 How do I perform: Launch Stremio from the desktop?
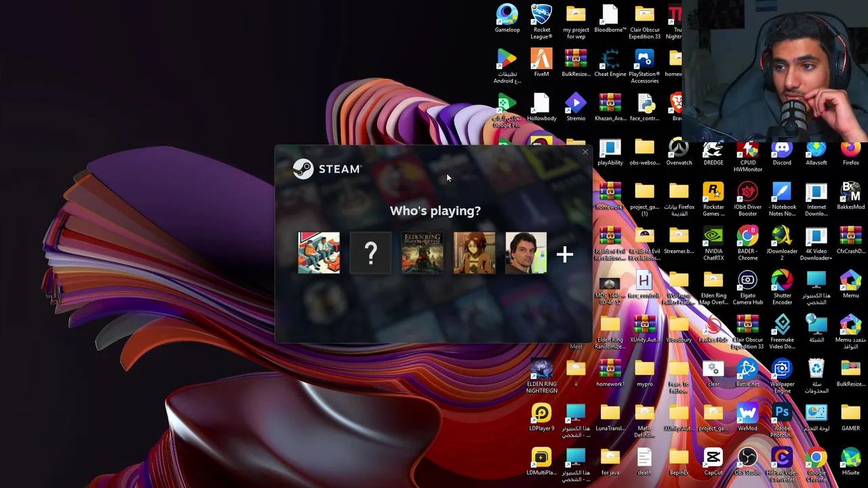[576, 107]
